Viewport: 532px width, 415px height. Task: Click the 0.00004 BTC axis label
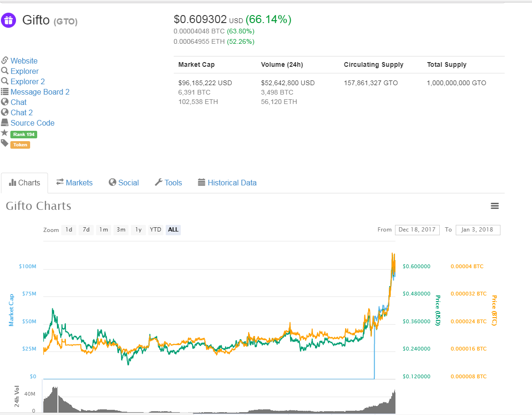point(467,266)
